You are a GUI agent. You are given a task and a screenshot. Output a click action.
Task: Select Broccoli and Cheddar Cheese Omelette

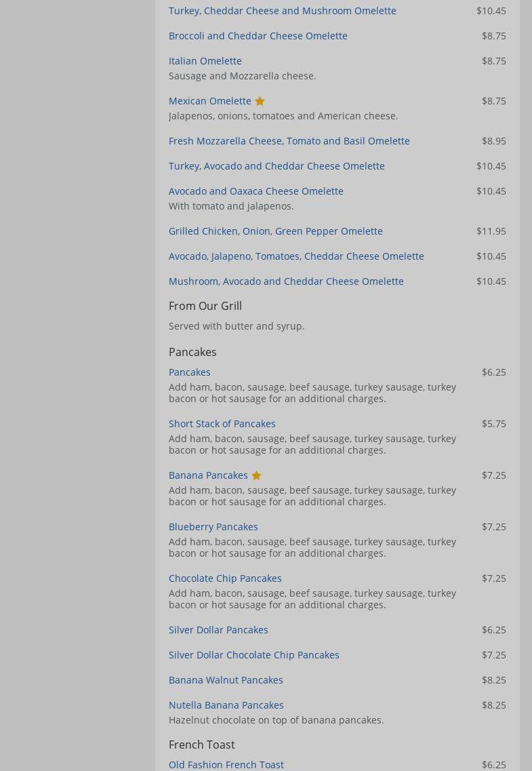pos(258,36)
